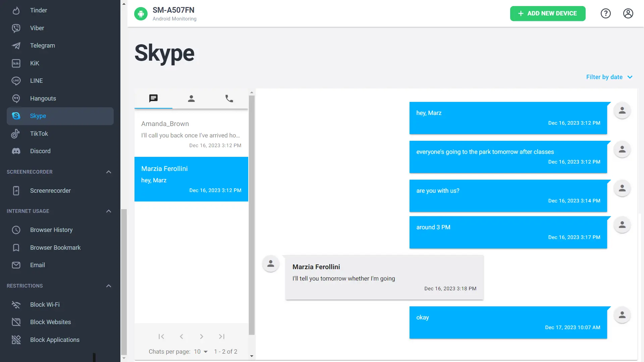Screen dimensions: 644x362
Task: Click avatar next to 'hey, Marz' message
Action: click(x=622, y=111)
